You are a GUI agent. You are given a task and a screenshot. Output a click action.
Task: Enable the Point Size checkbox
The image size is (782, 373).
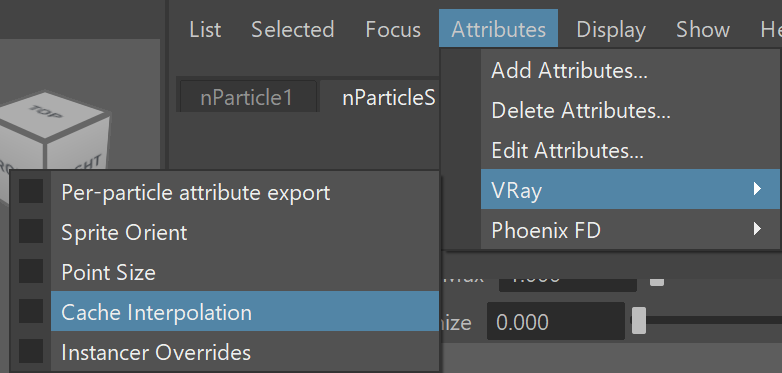coord(31,272)
